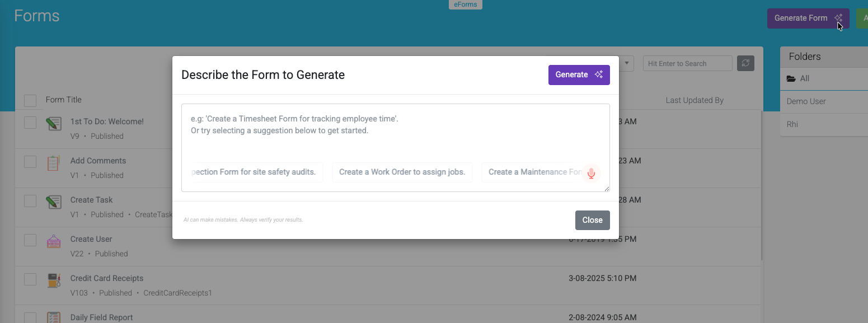Image resolution: width=868 pixels, height=323 pixels.
Task: Check the box for Credit Card Receipts
Action: point(30,279)
